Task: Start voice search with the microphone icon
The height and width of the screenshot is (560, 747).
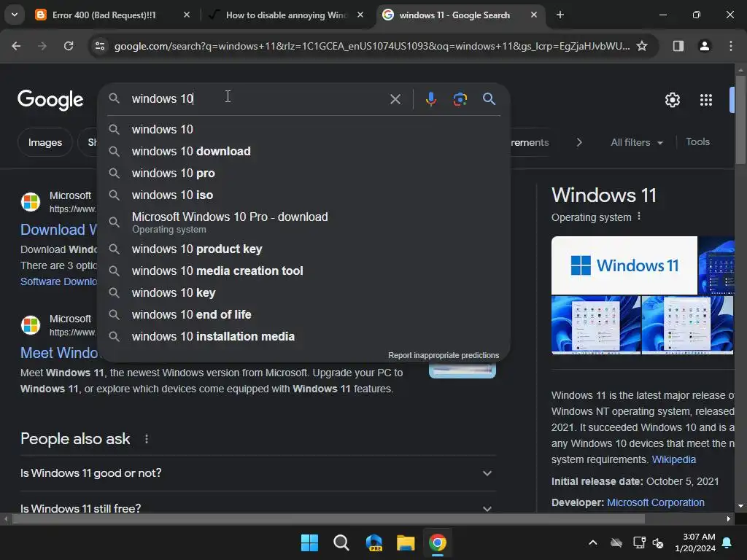Action: 430,99
